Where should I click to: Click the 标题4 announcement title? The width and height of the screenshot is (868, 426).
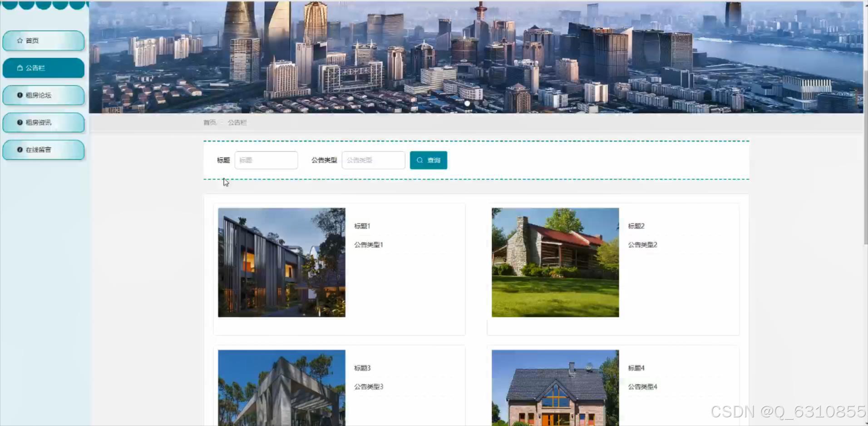point(636,368)
